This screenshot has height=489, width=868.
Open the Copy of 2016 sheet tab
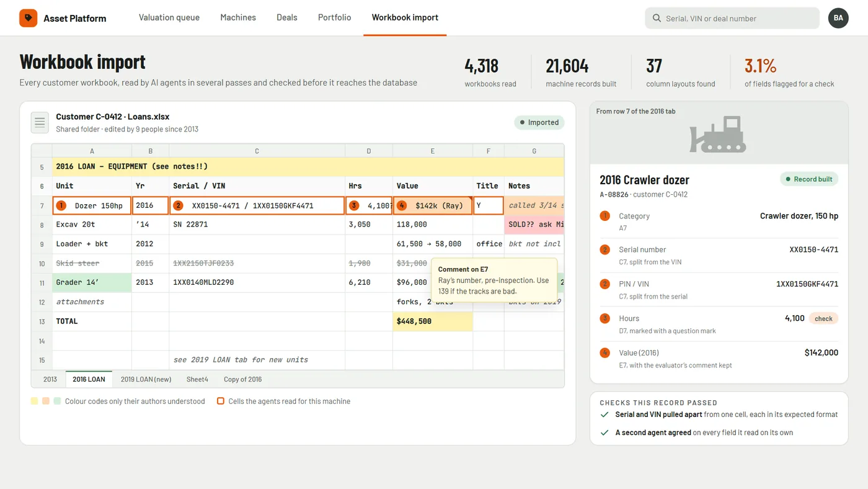242,379
